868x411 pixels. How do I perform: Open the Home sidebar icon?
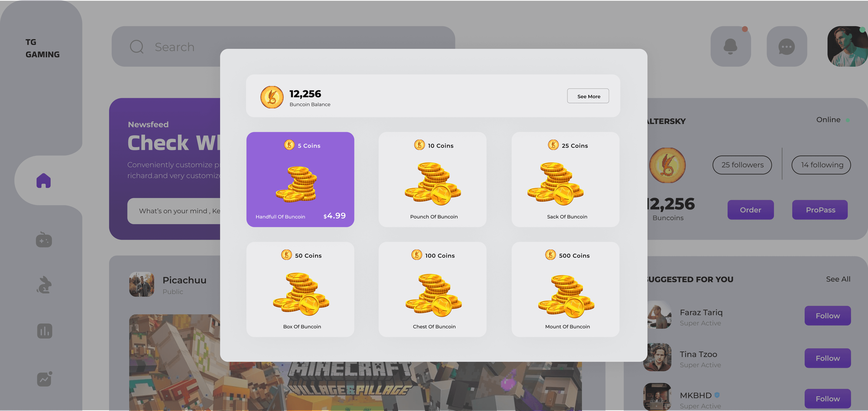pyautogui.click(x=43, y=181)
